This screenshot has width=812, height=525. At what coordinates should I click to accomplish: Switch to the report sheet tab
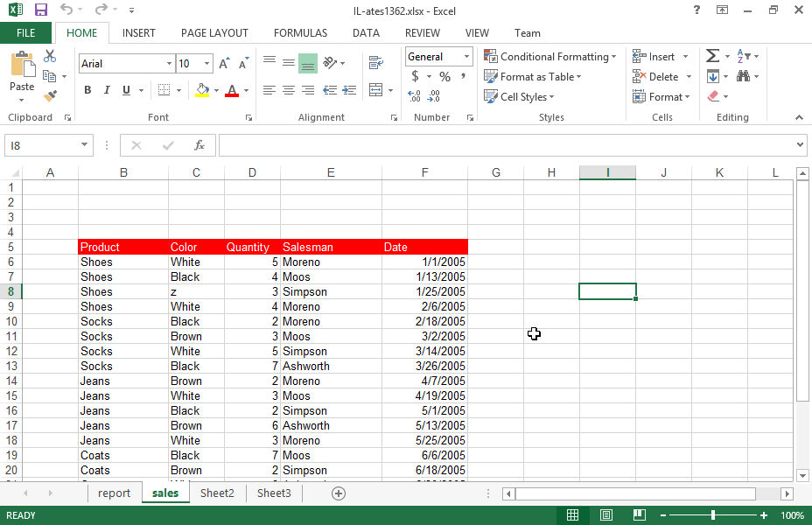coord(114,493)
